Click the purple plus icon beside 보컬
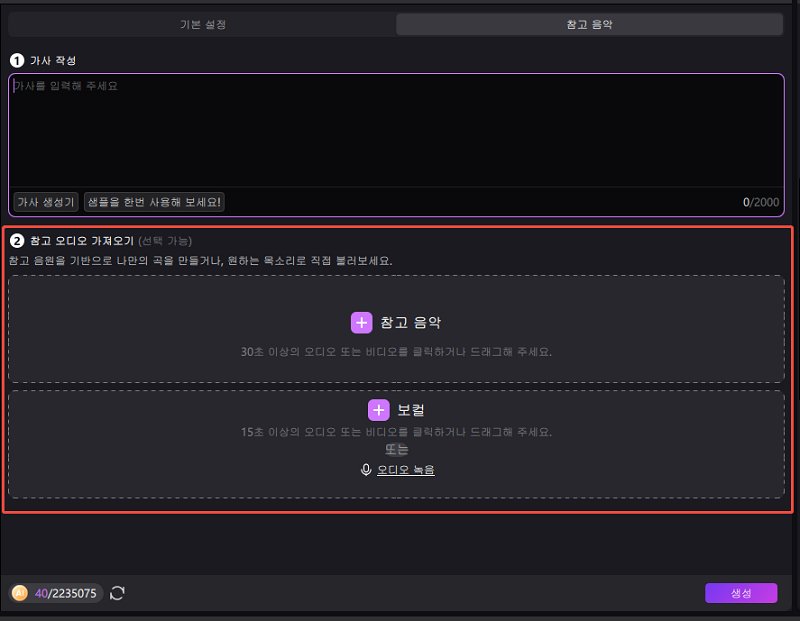 [379, 410]
